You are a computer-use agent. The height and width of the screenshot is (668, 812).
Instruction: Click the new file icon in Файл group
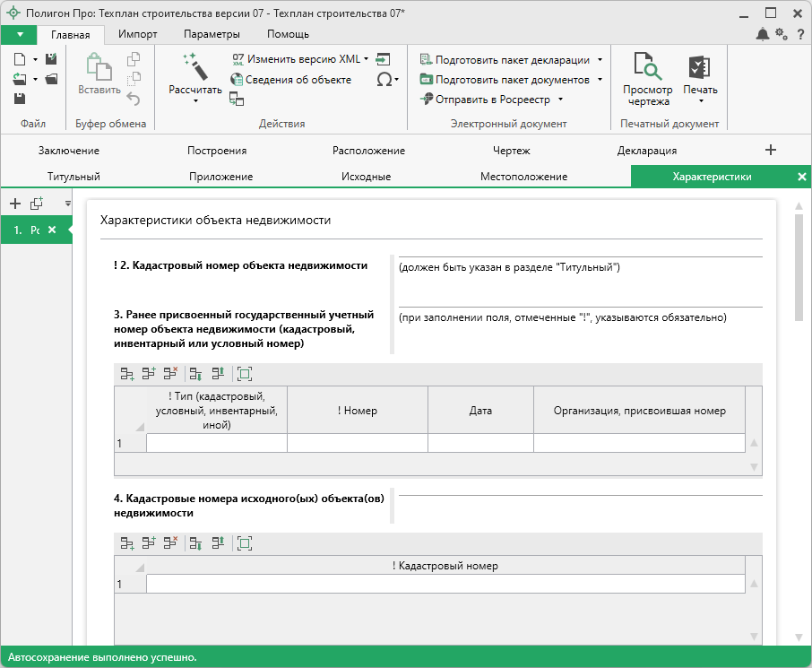tap(20, 59)
